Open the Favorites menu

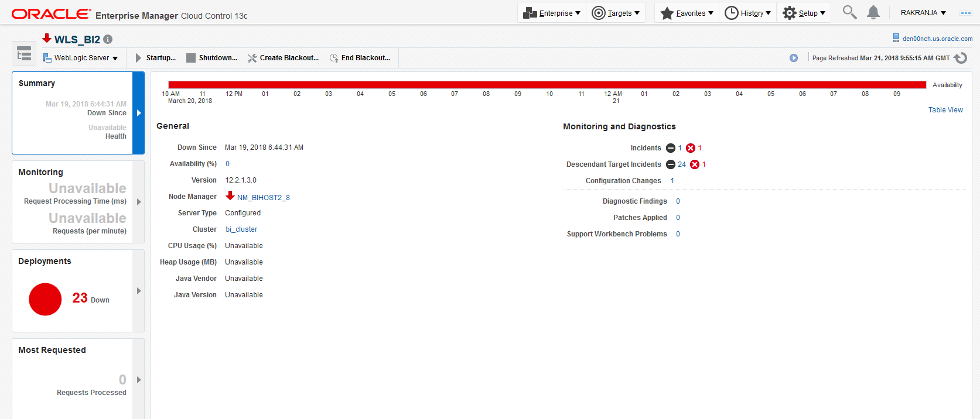pyautogui.click(x=687, y=13)
